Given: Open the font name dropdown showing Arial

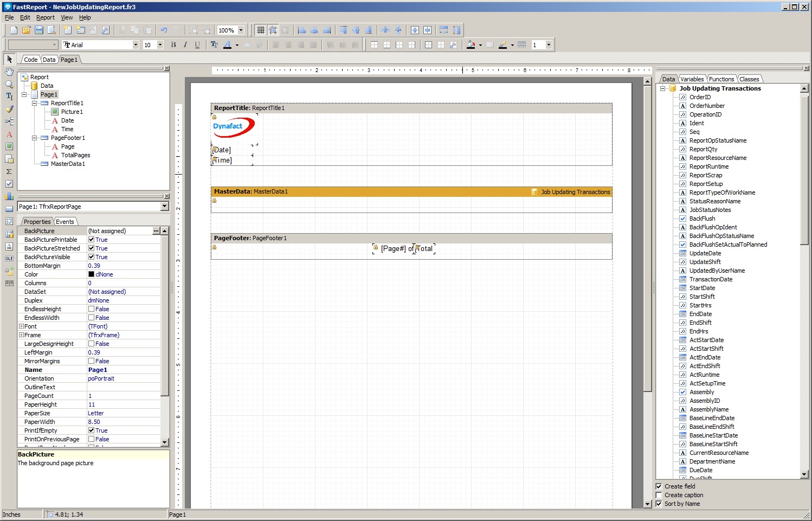Looking at the screenshot, I should 136,45.
